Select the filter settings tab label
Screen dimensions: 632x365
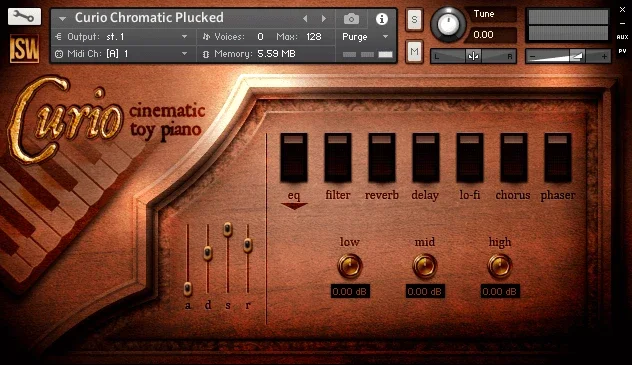coord(338,195)
